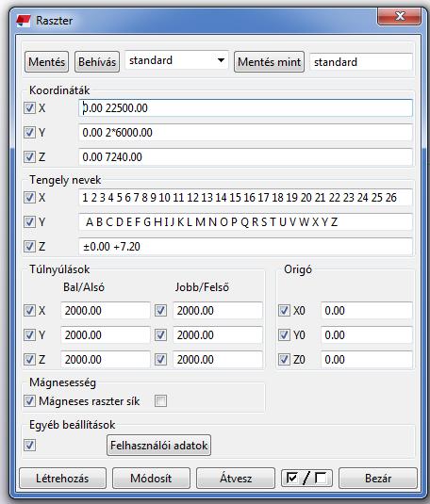Toggle X Jobb/Felső extension checkbox
The width and height of the screenshot is (430, 504).
160,311
